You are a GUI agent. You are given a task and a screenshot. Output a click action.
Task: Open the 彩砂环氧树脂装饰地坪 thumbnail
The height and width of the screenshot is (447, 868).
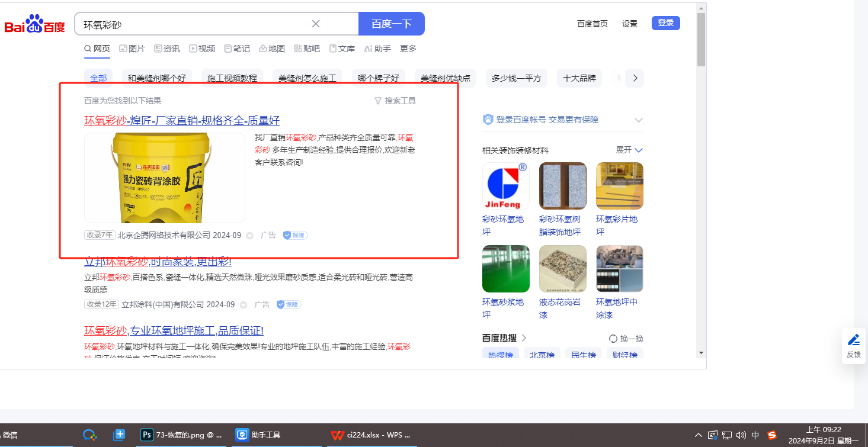click(x=563, y=186)
